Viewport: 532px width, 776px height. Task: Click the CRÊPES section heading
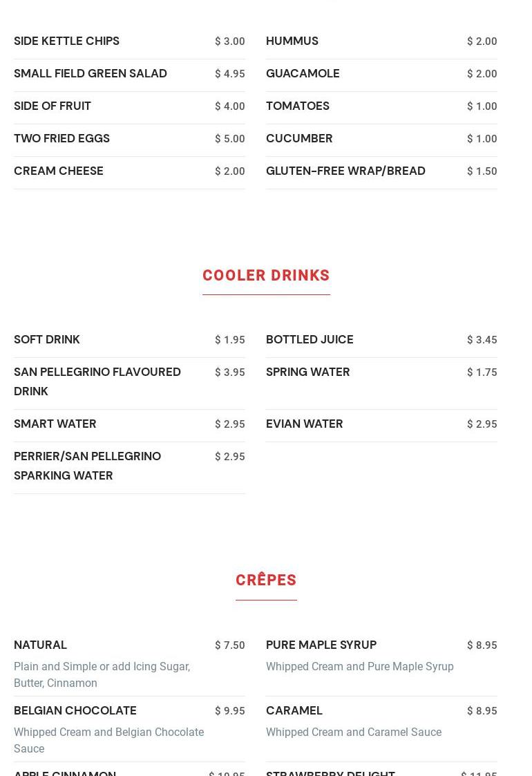coord(266,580)
